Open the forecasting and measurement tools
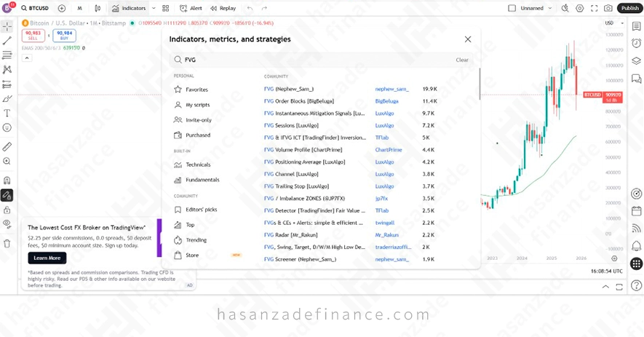The height and width of the screenshot is (337, 644). [7, 84]
